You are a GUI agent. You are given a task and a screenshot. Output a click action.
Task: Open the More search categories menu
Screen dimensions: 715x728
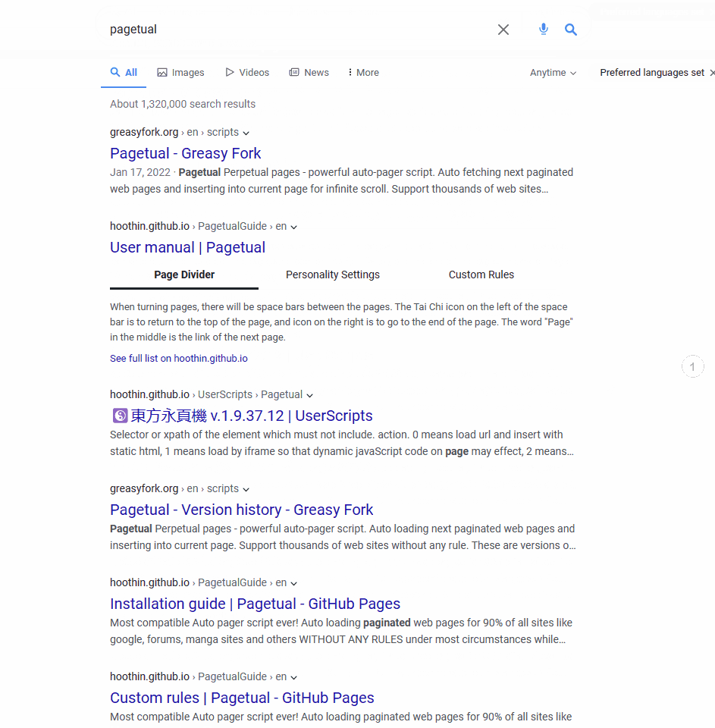[363, 73]
